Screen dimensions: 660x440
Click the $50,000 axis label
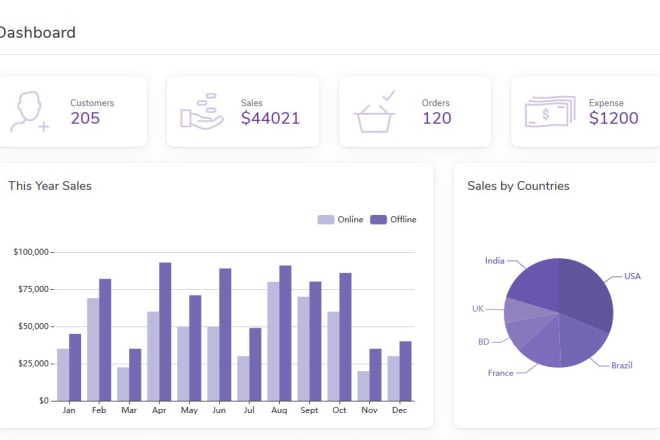tap(33, 326)
